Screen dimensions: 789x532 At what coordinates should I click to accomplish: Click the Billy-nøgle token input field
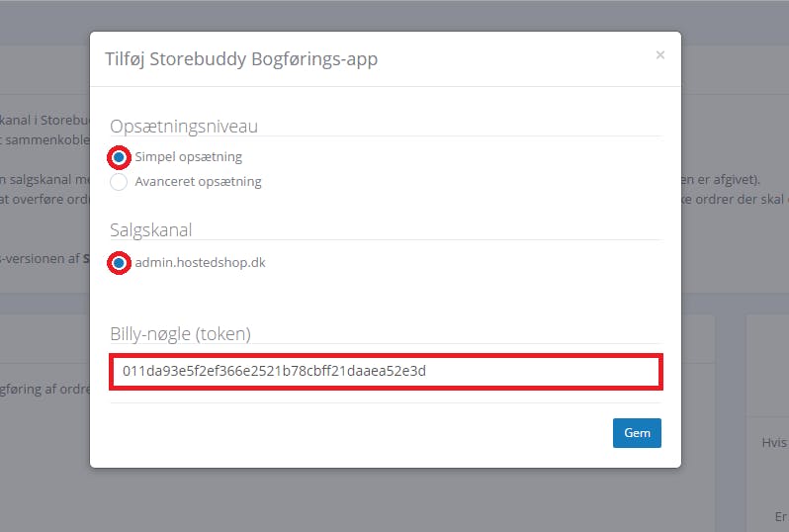(x=386, y=372)
